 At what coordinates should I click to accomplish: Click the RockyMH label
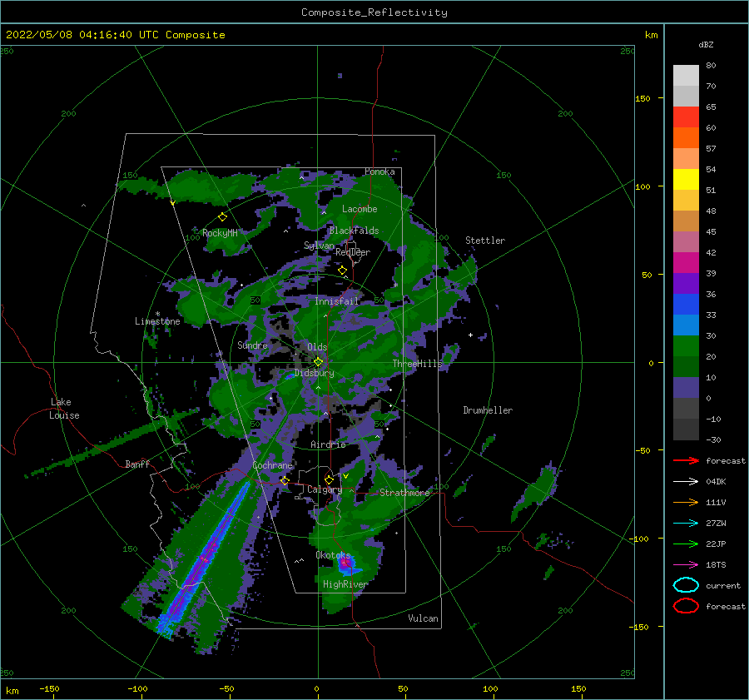click(220, 233)
